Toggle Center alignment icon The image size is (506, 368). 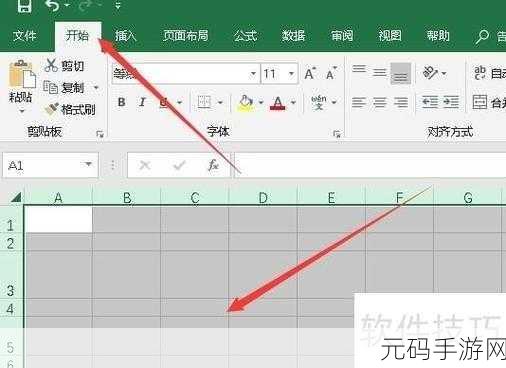pyautogui.click(x=379, y=102)
